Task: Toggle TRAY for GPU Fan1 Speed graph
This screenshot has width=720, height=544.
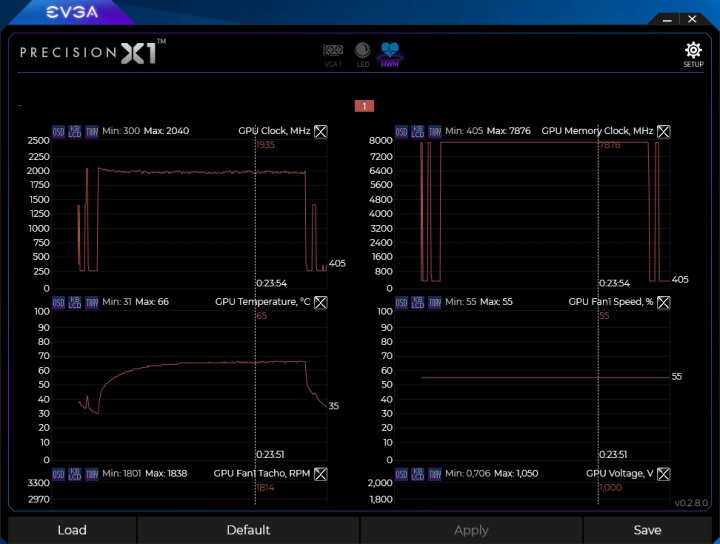Action: tap(434, 303)
